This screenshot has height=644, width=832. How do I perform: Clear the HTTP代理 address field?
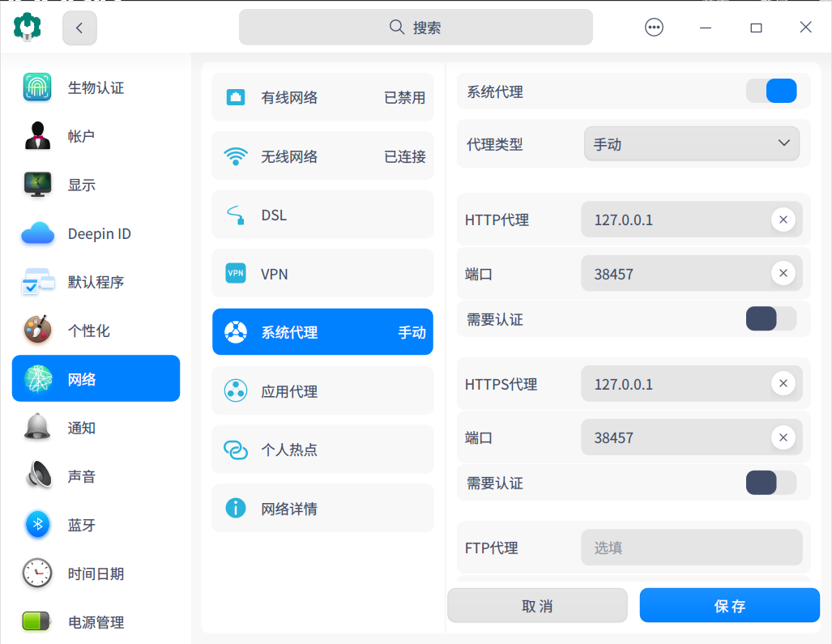783,220
